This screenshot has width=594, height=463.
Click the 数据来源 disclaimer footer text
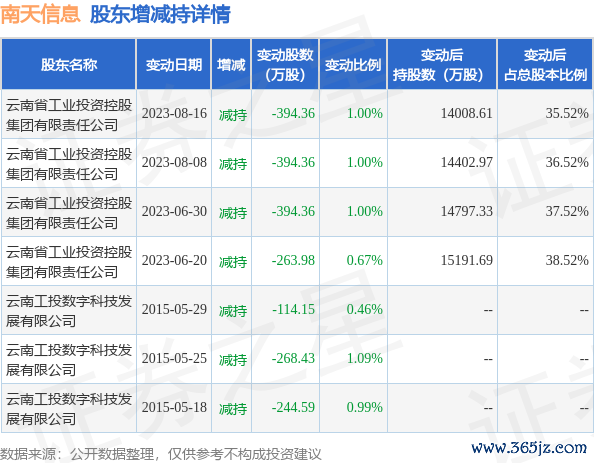pyautogui.click(x=161, y=454)
